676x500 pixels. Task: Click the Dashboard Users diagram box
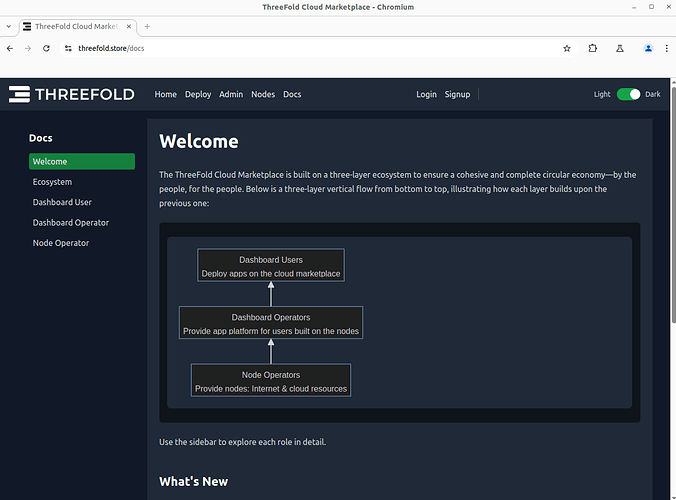point(271,265)
